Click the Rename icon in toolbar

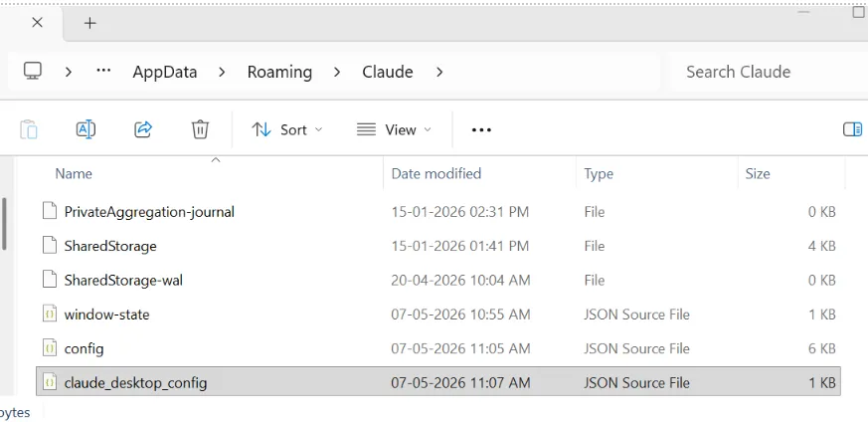click(86, 129)
